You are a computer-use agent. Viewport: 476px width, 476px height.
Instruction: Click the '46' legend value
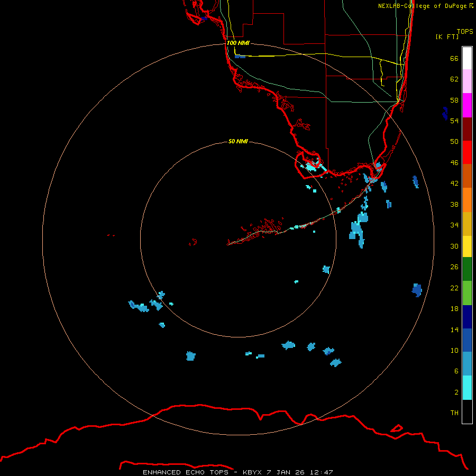454,163
